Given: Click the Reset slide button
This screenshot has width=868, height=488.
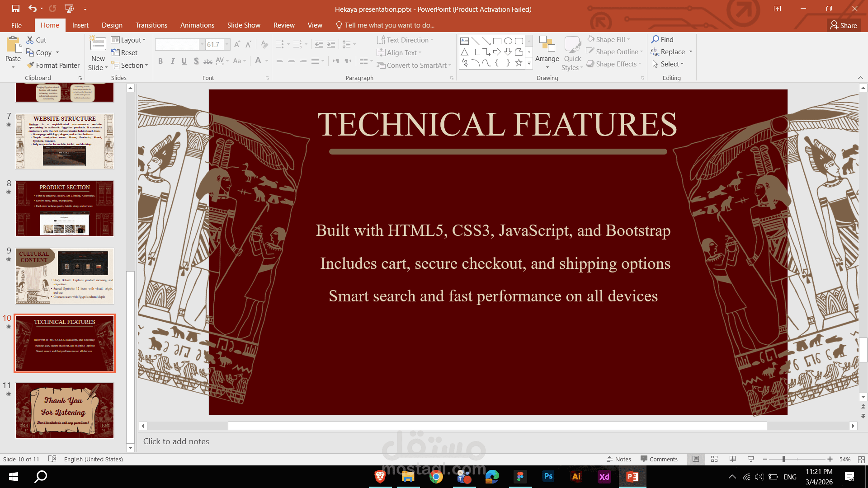Looking at the screenshot, I should [x=124, y=53].
